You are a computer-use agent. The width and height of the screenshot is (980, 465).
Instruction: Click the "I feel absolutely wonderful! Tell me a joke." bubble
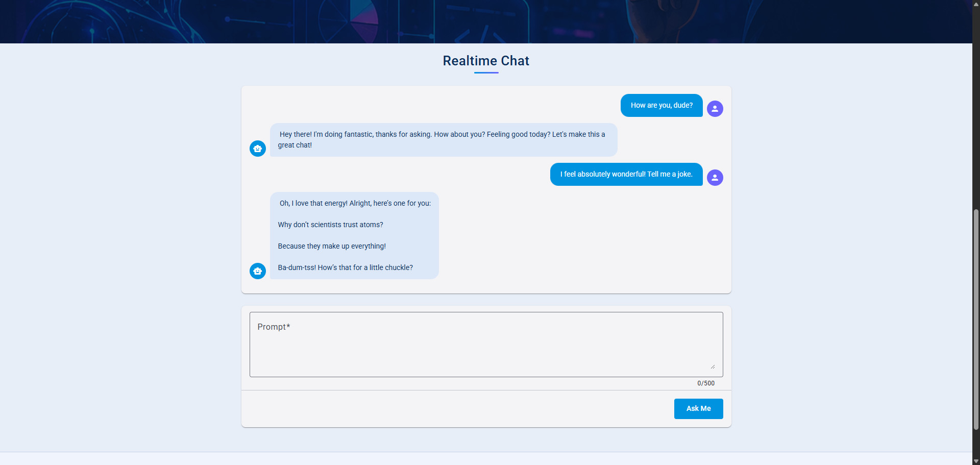626,175
